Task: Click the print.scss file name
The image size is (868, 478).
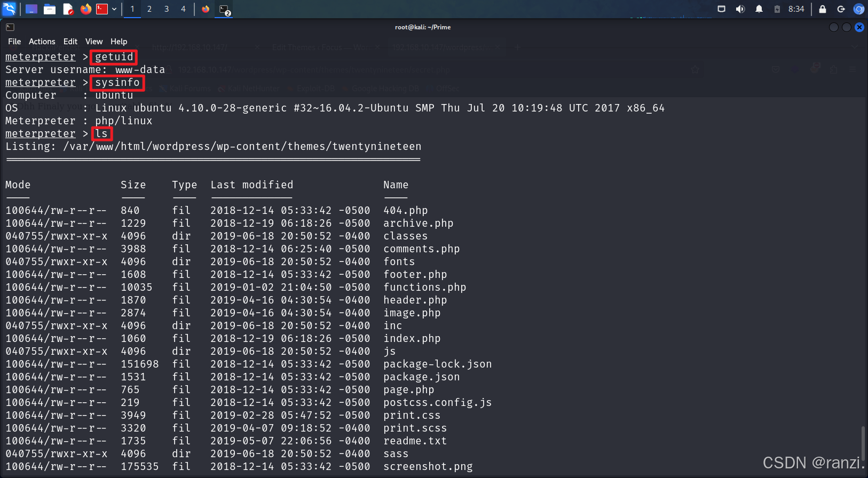Action: (x=415, y=428)
